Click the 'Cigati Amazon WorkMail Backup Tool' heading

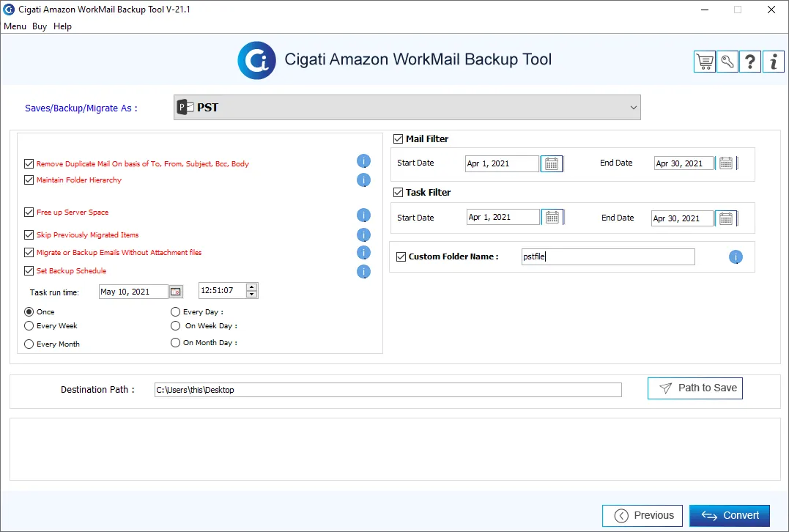(418, 59)
